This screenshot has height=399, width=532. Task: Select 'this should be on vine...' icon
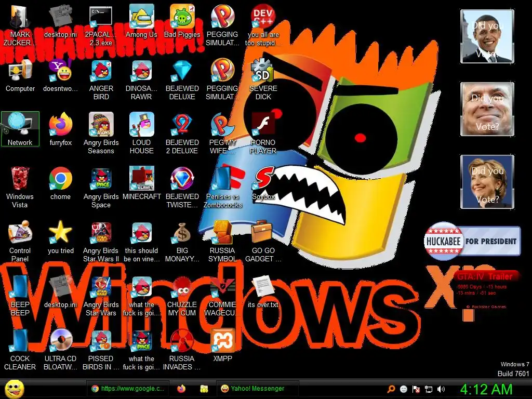point(141,241)
